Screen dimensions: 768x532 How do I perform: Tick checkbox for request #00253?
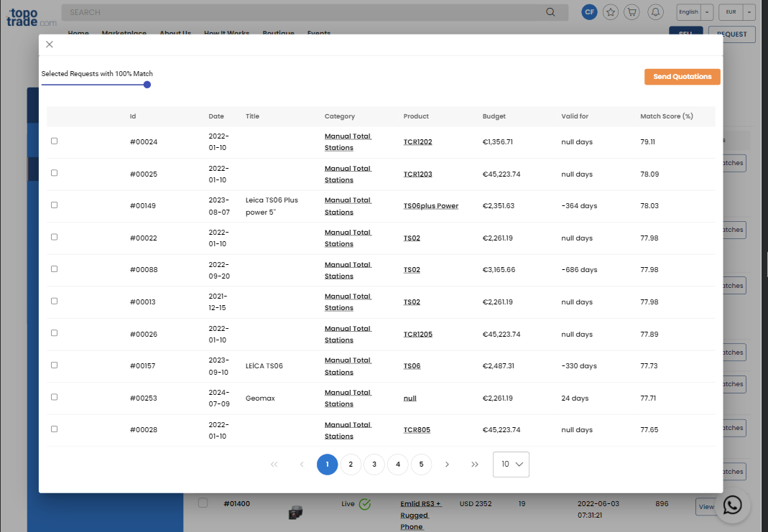pyautogui.click(x=55, y=397)
